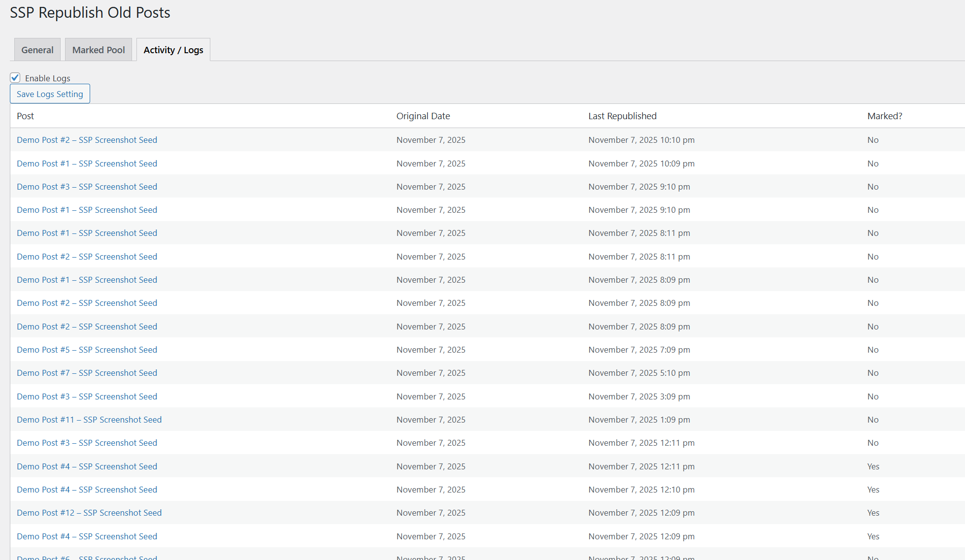Screen dimensions: 965x560
Task: Open Demo Post #3 republished 12:11 pm
Action: pos(87,443)
